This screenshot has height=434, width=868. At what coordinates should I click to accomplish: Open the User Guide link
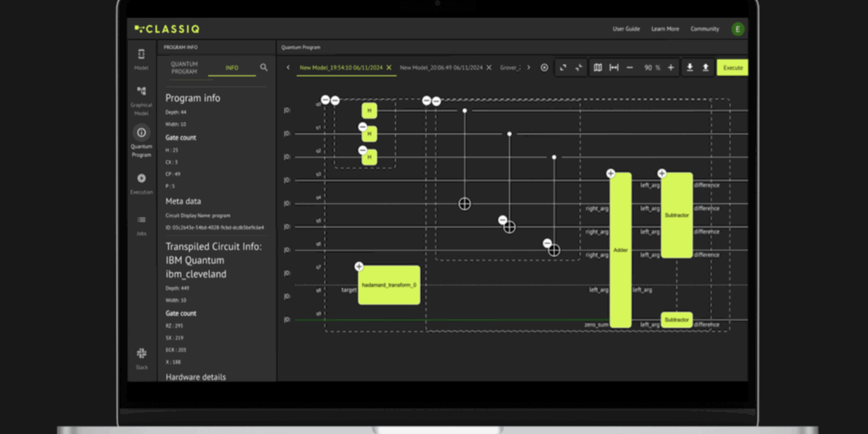626,29
